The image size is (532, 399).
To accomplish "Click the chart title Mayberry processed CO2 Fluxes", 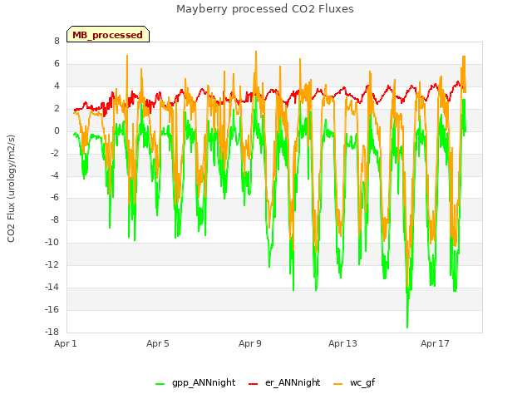I will 265,9.
